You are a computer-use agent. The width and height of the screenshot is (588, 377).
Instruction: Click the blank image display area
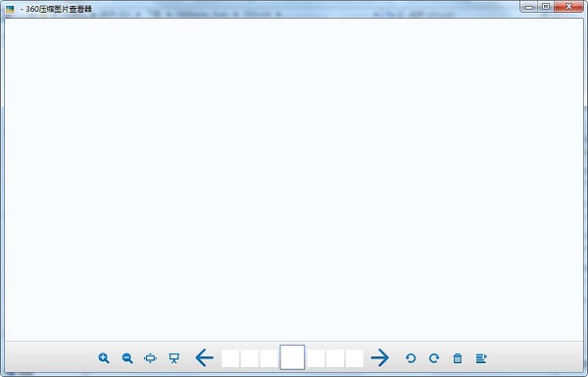coord(294,179)
